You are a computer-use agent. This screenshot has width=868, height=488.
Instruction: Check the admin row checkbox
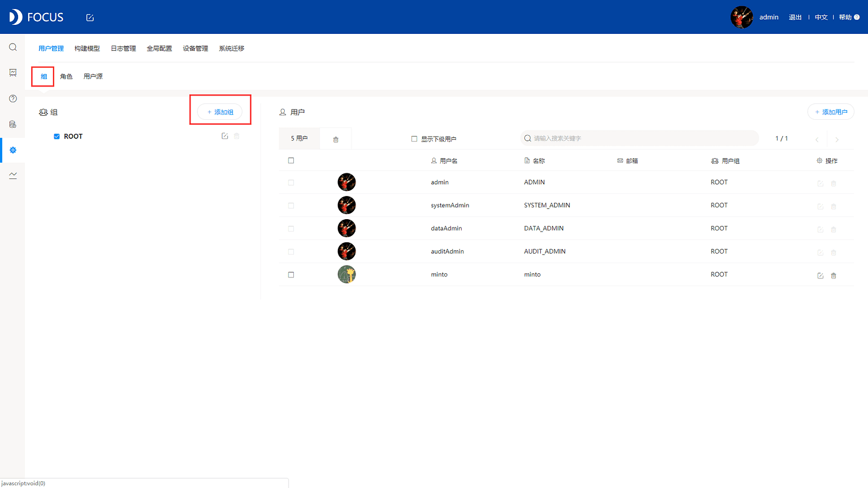point(291,182)
